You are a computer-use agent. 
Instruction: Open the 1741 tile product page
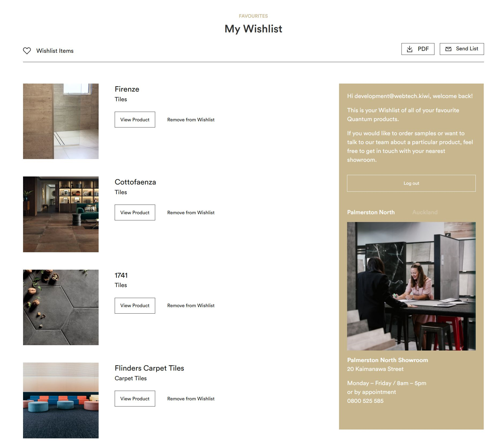pos(135,306)
